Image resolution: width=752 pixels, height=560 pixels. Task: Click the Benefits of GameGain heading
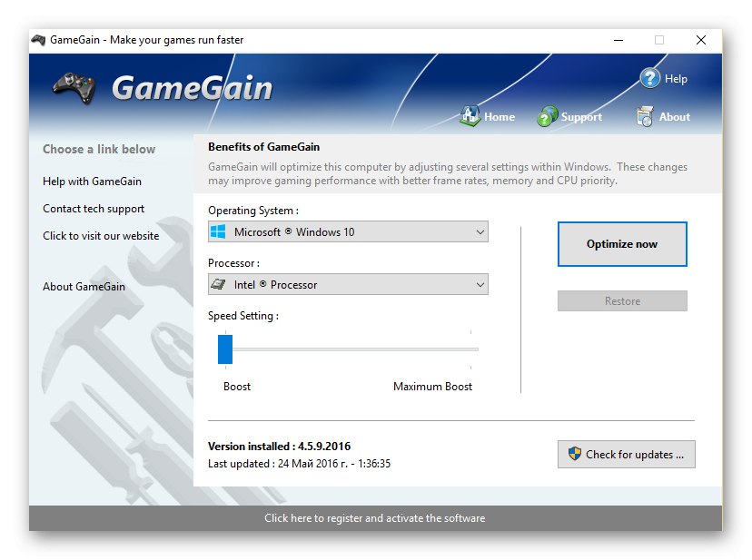[263, 147]
